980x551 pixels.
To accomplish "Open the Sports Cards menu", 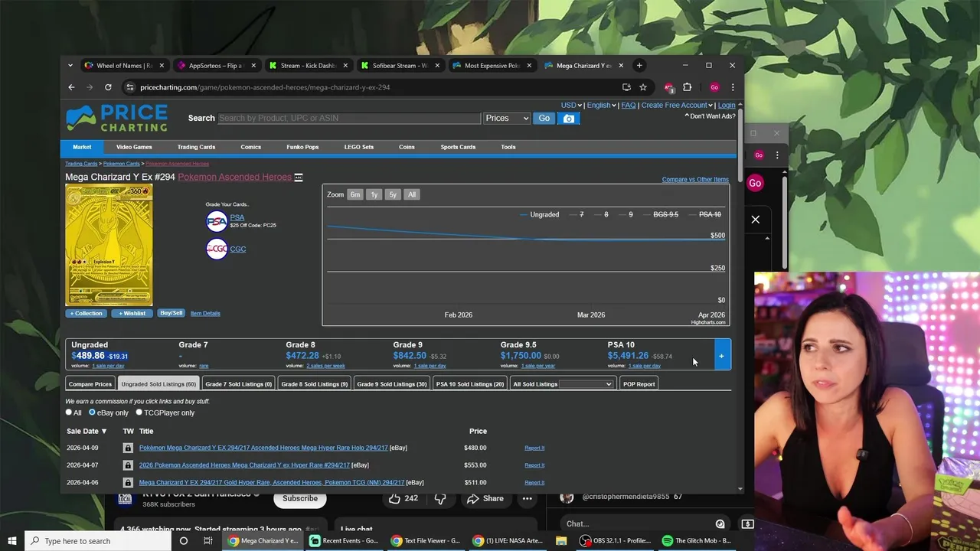I will click(x=458, y=147).
